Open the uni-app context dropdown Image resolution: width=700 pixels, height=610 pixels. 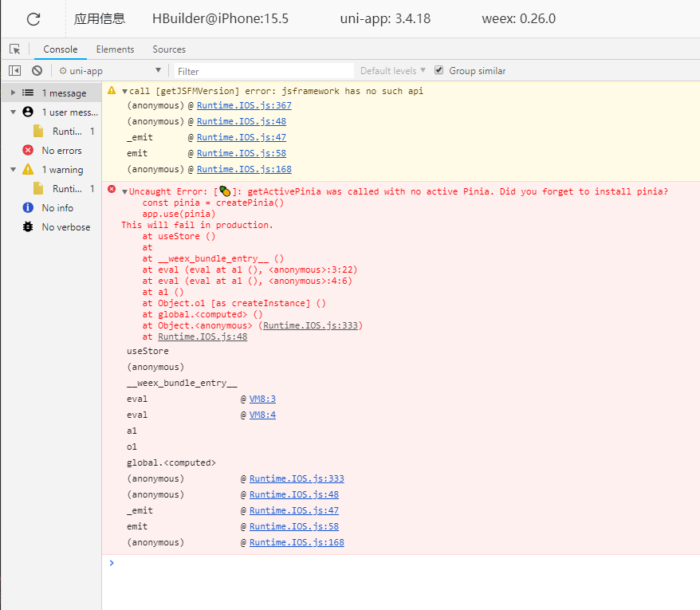pos(110,71)
